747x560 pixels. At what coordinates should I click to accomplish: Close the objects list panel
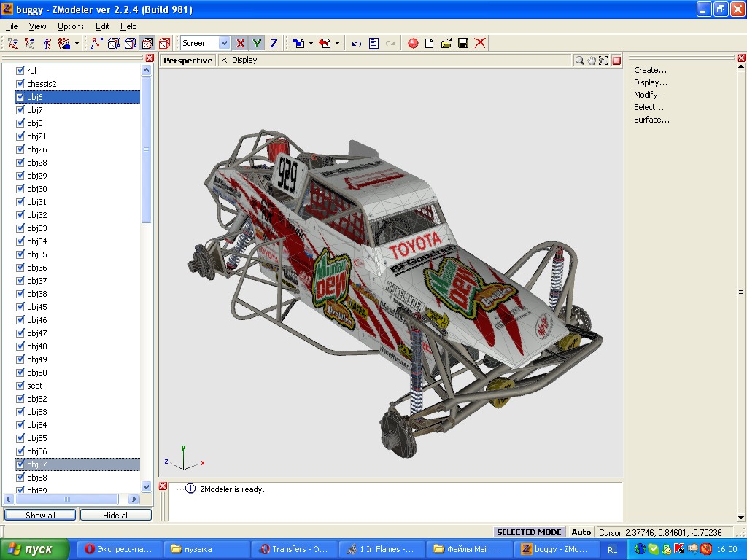coord(150,58)
